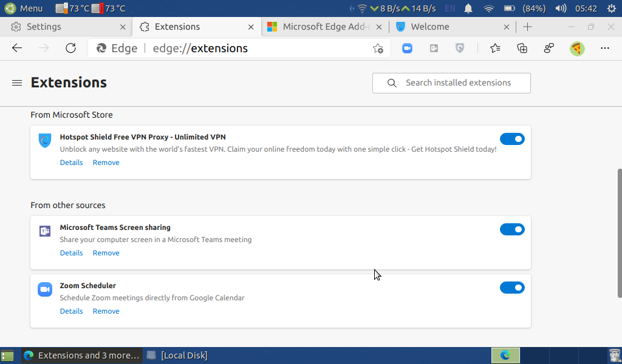The height and width of the screenshot is (364, 622).
Task: Open Zoom Scheduler extension in toolbar
Action: 407,49
